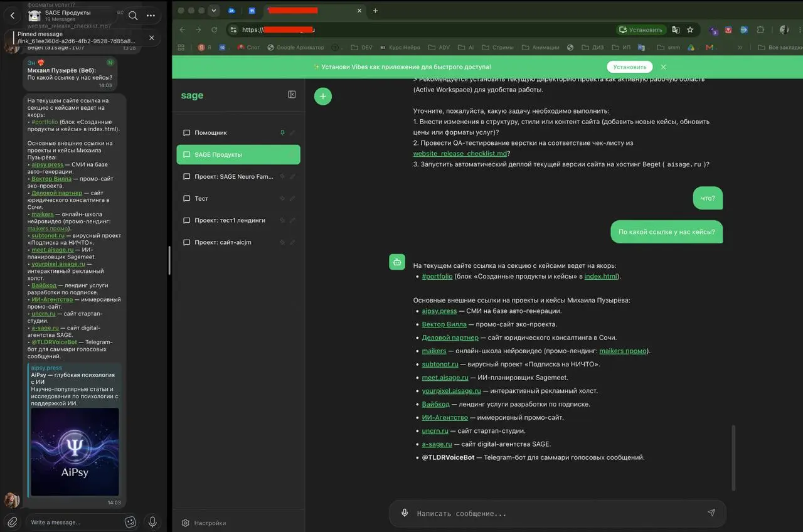Rename the Помощник chat with pencil icon
Image resolution: width=803 pixels, height=532 pixels.
[x=292, y=132]
